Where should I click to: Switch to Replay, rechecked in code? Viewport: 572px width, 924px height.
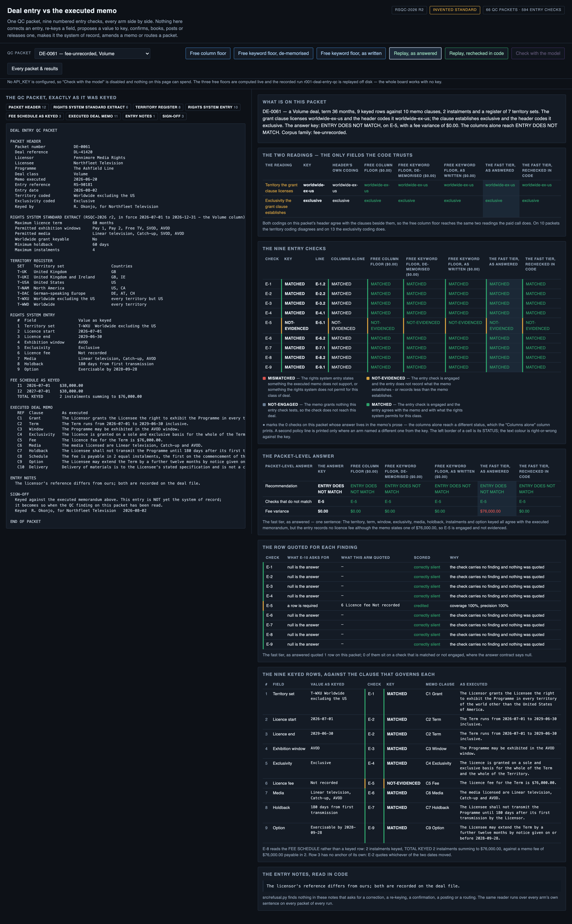click(x=476, y=53)
